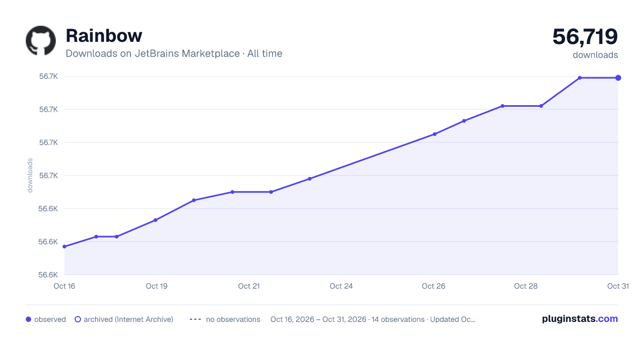Click the bottom 56.6K y-axis label
The height and width of the screenshot is (338, 644).
coord(49,275)
